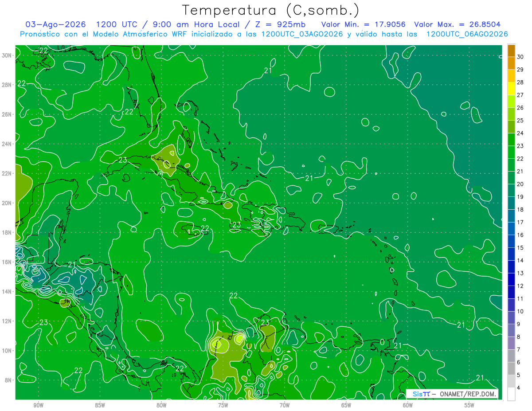Click the "Sisπ – ONAMET/REP.DOM." credit box
Screen dimensions: 532x411
click(x=452, y=394)
